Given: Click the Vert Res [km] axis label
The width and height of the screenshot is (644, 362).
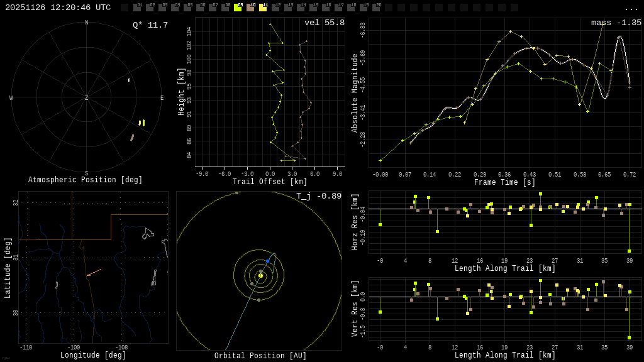Looking at the screenshot, I should (x=355, y=309).
